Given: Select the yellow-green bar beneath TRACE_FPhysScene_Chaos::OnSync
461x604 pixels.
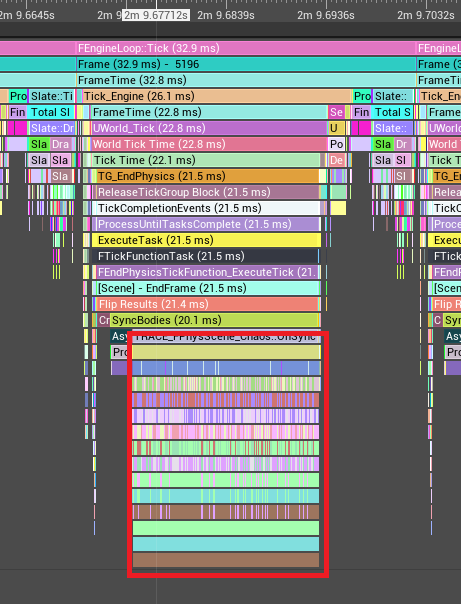Looking at the screenshot, I should (226, 352).
